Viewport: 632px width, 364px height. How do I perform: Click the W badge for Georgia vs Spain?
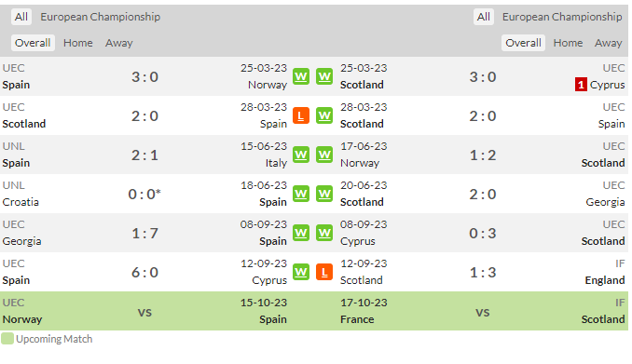tap(301, 233)
